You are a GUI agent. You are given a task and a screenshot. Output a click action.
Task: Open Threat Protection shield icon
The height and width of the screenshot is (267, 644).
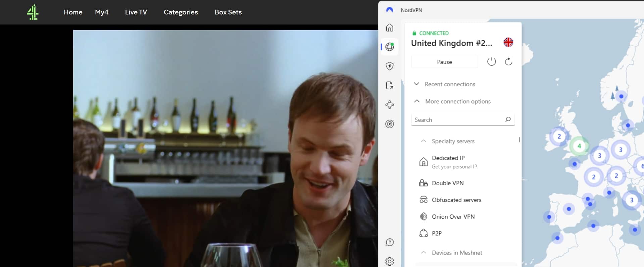pyautogui.click(x=390, y=66)
